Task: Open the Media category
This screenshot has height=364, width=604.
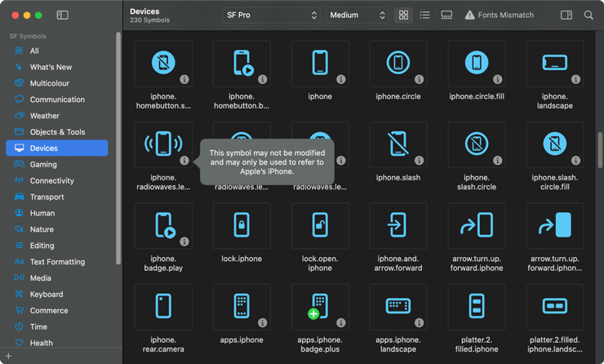Action: coord(57,277)
